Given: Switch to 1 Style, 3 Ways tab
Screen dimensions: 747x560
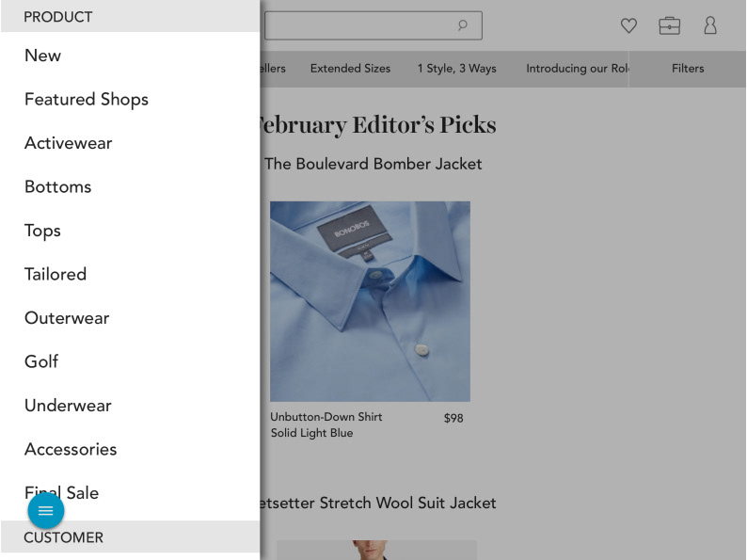Looking at the screenshot, I should point(457,68).
